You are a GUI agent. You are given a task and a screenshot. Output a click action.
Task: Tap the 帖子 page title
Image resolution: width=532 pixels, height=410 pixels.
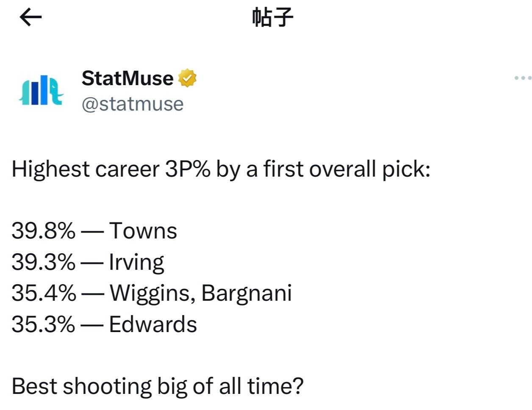click(272, 17)
